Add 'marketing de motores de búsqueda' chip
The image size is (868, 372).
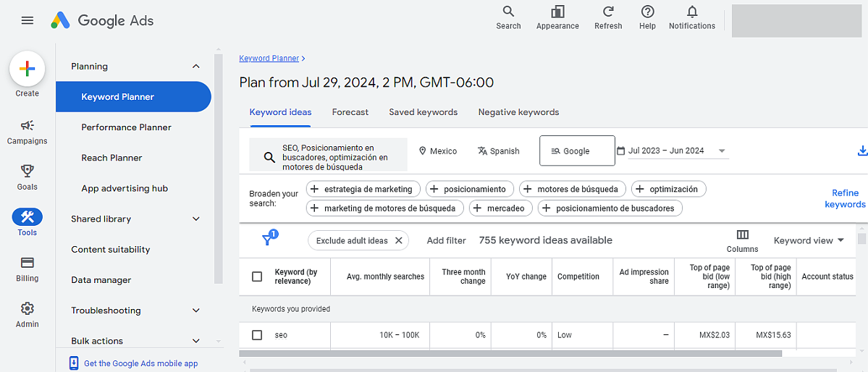click(385, 208)
